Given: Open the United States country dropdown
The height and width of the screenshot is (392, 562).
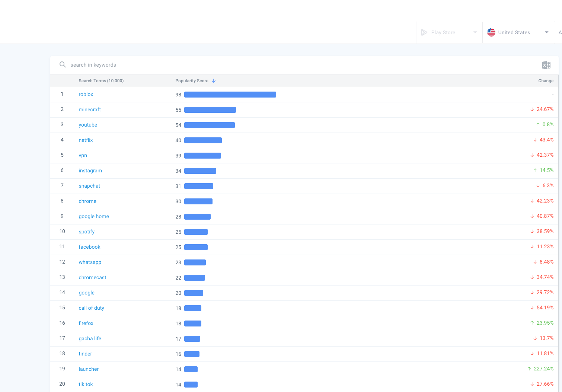Looking at the screenshot, I should (x=518, y=32).
